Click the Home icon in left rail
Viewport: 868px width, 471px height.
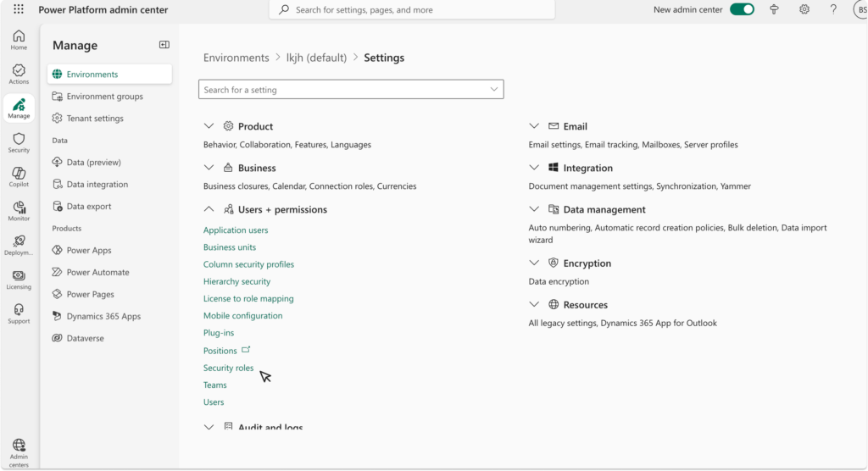coord(19,40)
